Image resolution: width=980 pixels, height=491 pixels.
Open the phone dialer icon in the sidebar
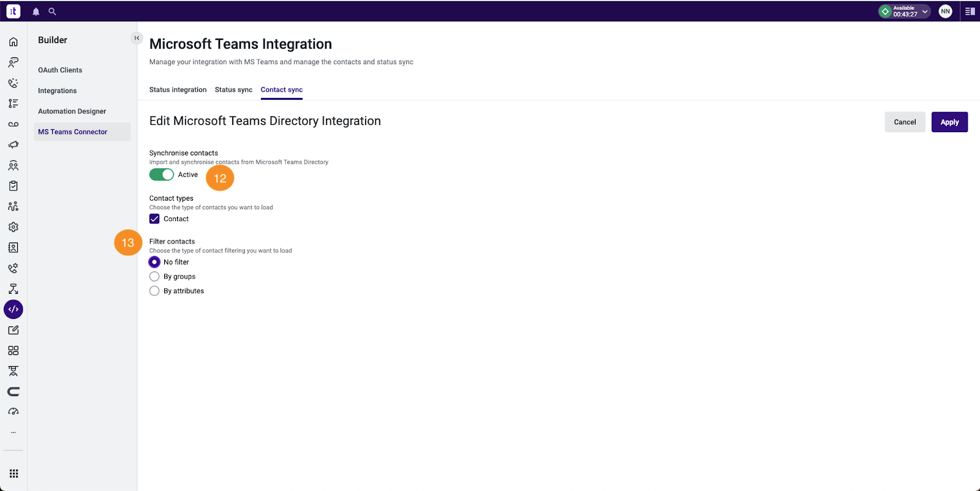tap(13, 83)
